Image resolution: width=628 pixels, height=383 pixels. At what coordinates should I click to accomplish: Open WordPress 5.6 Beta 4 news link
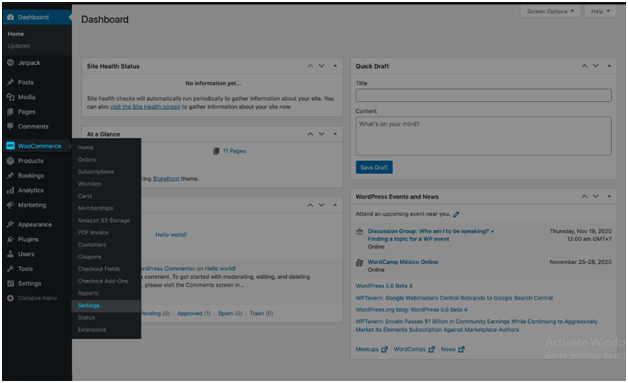(384, 286)
